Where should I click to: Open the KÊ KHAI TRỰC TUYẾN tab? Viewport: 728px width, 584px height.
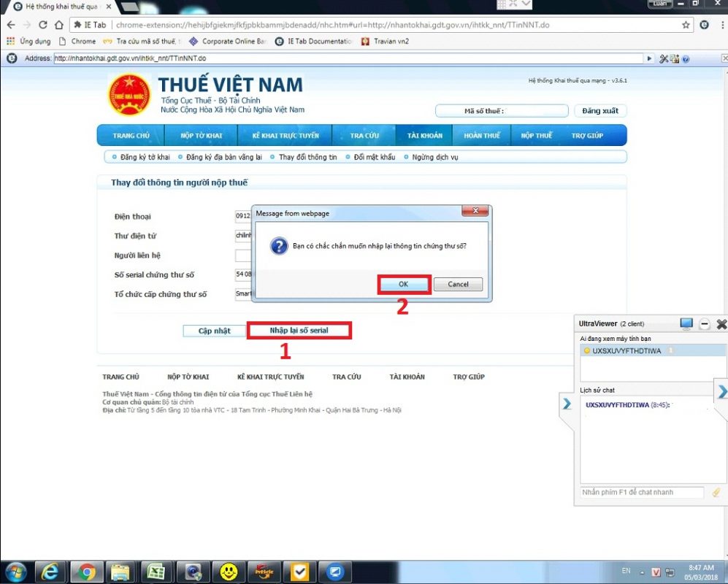click(286, 136)
